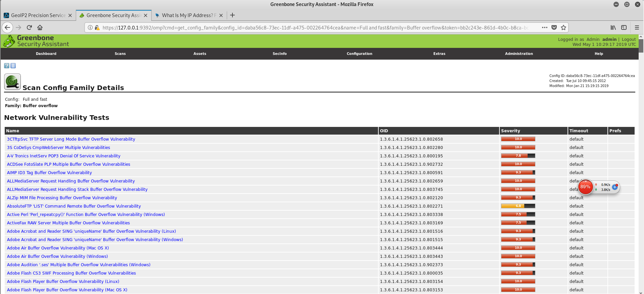Close the GeoIP2 Precision Service tab
The height and width of the screenshot is (294, 644).
pos(70,15)
